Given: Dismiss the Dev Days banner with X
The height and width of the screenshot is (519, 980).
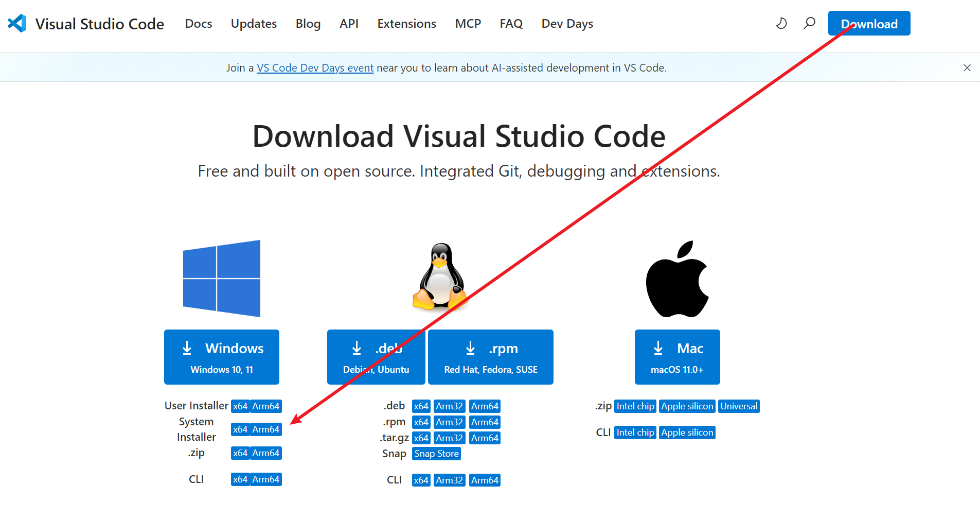Looking at the screenshot, I should tap(967, 67).
